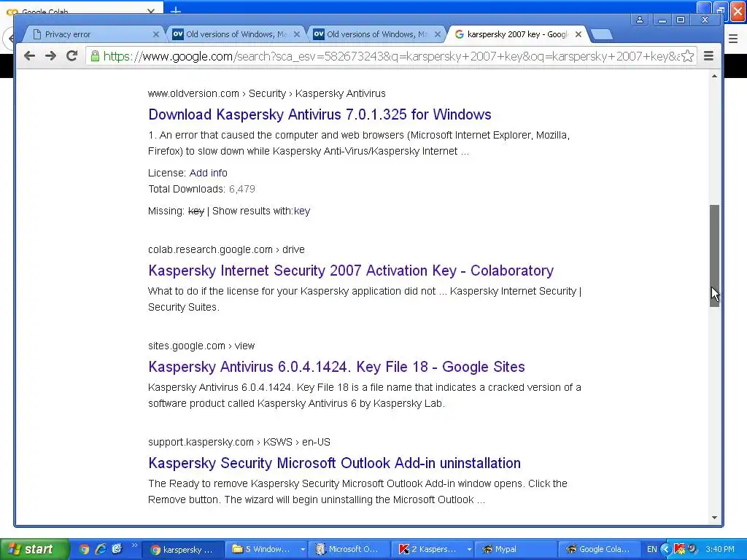Launch Chrome from the quick launch bar
This screenshot has width=747, height=560.
pyautogui.click(x=85, y=549)
